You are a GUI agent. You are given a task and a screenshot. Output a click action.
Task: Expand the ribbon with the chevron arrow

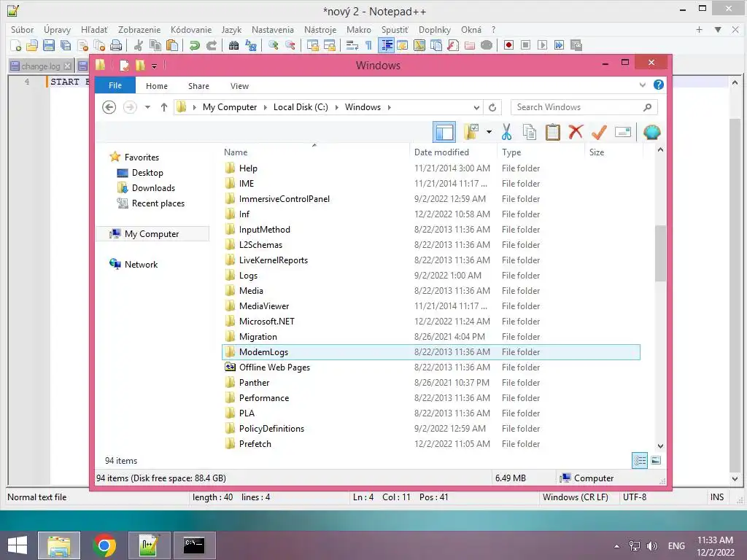tap(642, 85)
